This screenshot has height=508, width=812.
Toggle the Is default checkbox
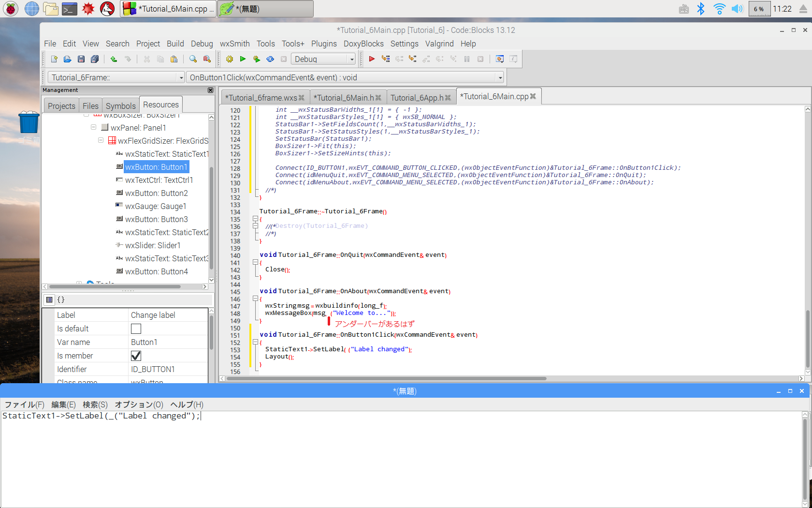[x=136, y=329]
